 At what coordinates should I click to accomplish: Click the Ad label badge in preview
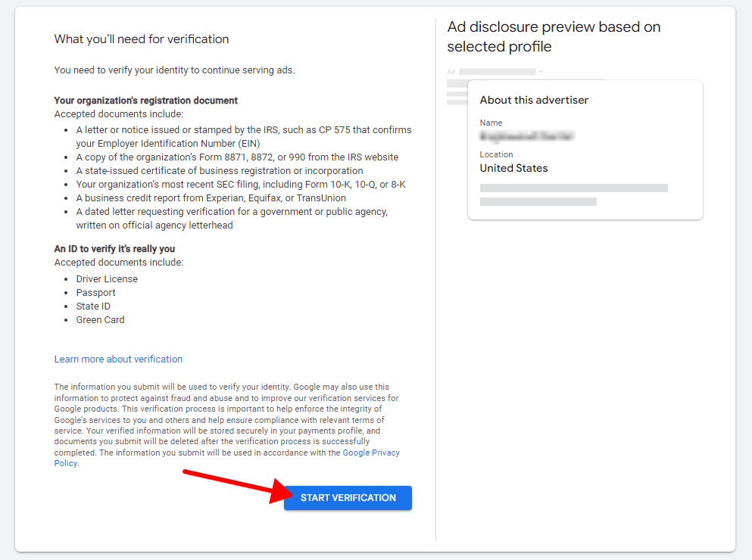[x=451, y=71]
